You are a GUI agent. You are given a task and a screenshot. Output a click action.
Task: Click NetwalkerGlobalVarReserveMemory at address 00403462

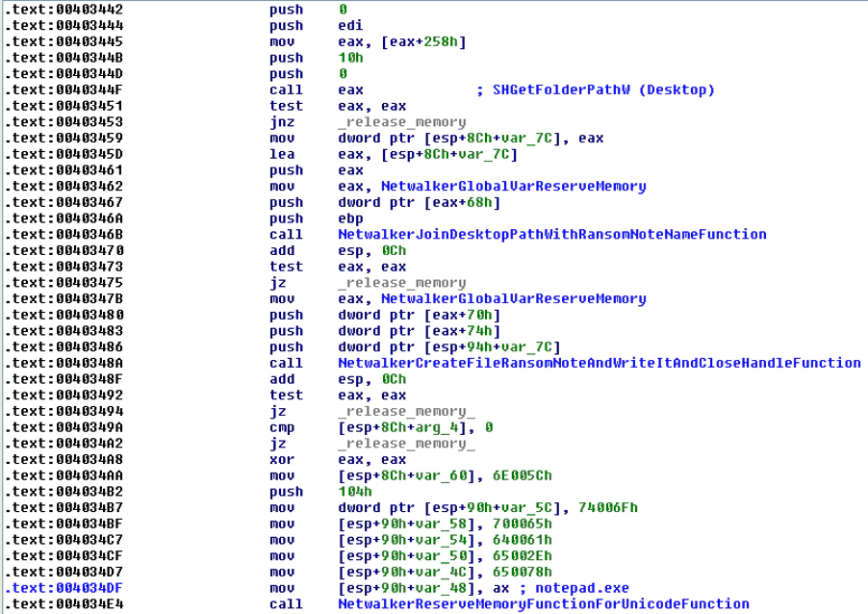pos(513,186)
